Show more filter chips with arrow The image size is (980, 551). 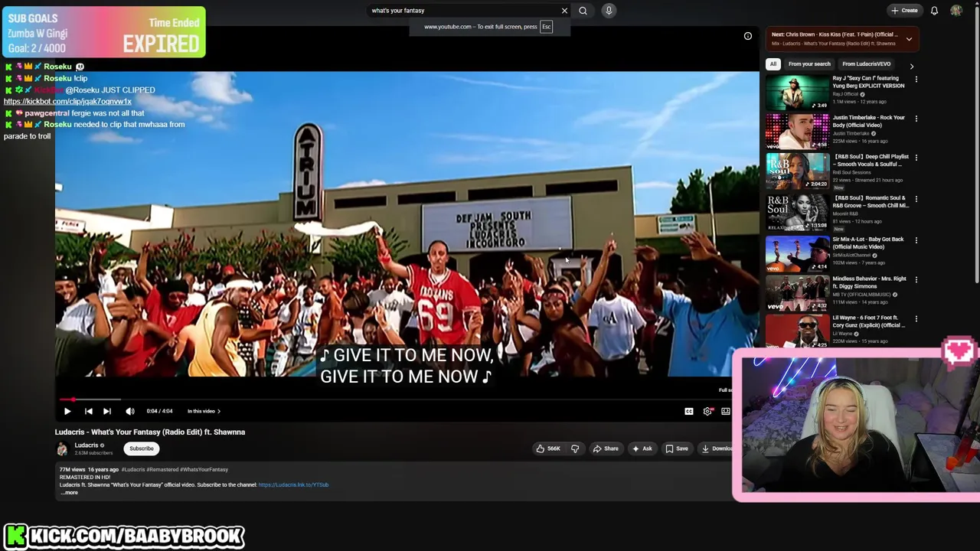(x=911, y=67)
